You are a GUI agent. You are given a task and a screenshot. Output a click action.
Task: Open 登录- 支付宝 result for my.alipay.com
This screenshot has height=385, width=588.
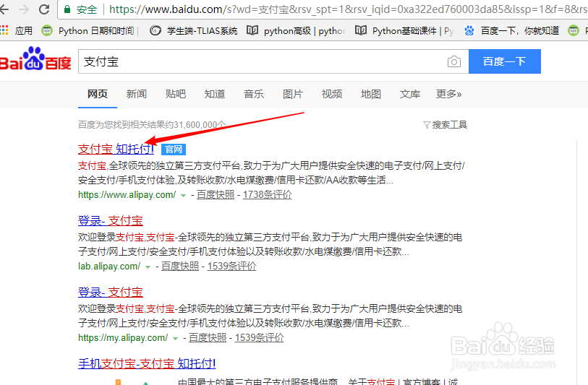pos(111,292)
